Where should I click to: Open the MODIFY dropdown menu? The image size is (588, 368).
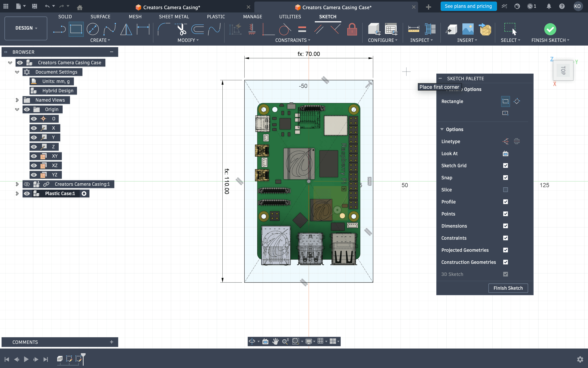coord(188,40)
